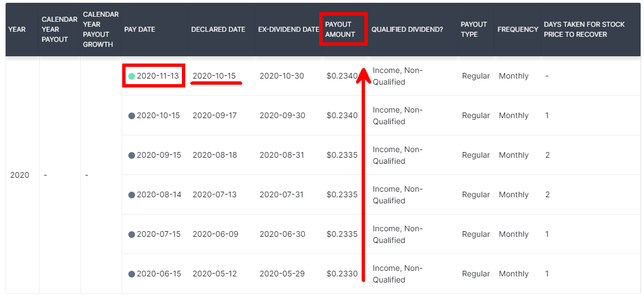Image resolution: width=644 pixels, height=297 pixels.
Task: Click the CALENDAR YEAR PAYOUT GROWTH header
Action: coord(101,30)
